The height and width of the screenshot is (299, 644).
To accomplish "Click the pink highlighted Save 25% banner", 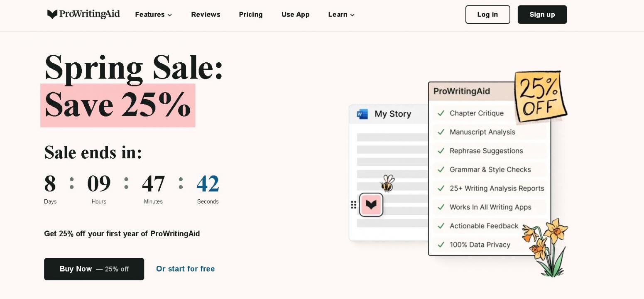I will [118, 105].
